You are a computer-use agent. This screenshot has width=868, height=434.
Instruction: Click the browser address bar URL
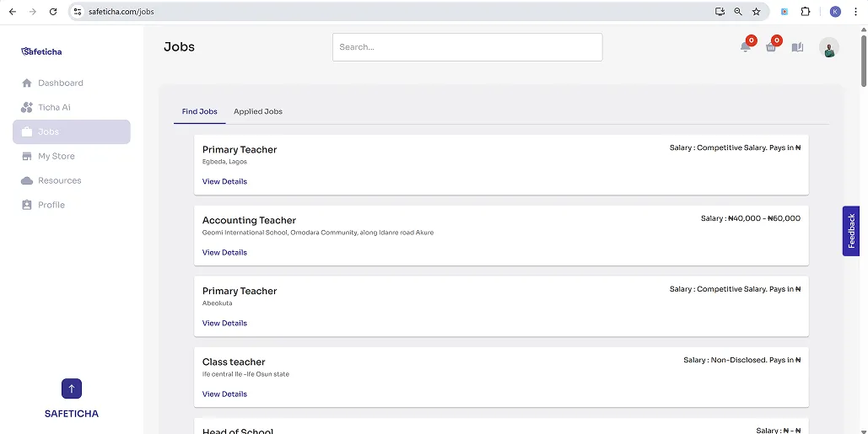coord(121,12)
